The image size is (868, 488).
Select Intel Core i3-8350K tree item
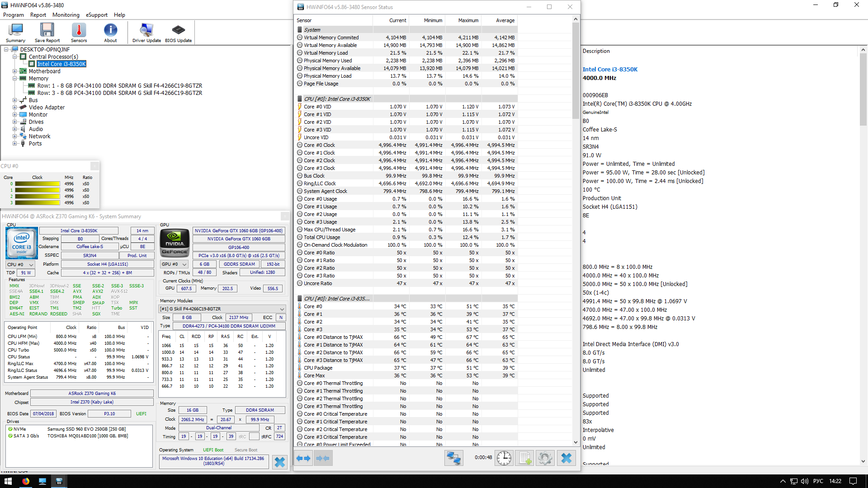pos(61,64)
